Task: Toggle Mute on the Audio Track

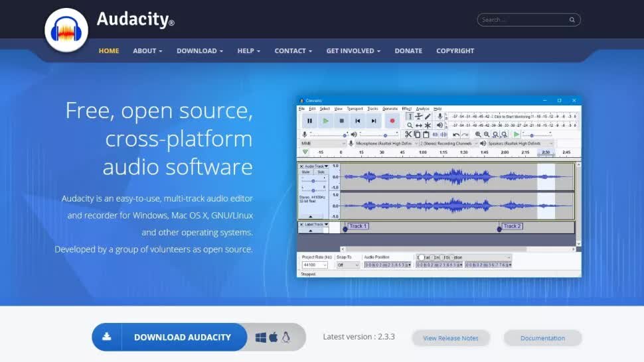Action: click(305, 172)
